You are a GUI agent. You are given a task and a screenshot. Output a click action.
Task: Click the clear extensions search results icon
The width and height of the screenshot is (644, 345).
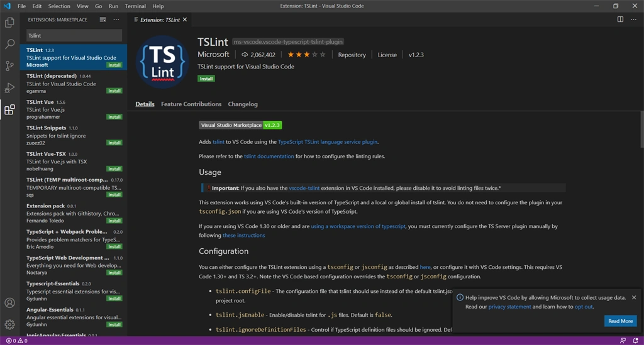[x=103, y=19]
